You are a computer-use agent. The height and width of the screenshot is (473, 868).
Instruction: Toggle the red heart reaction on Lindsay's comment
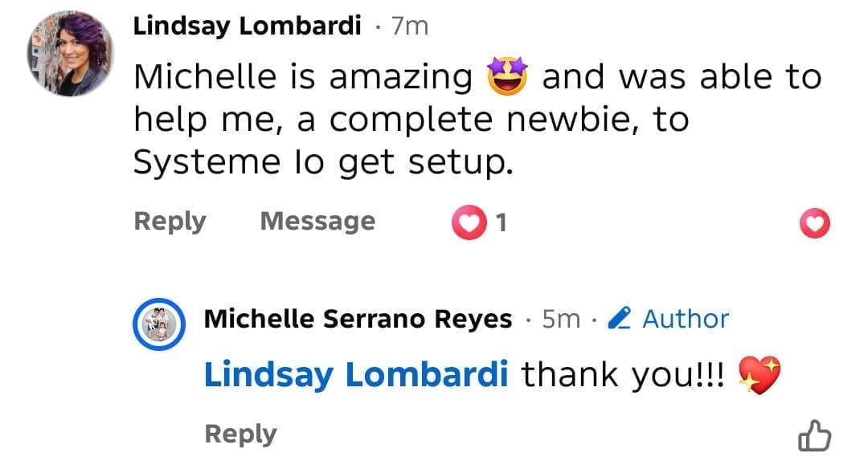click(x=814, y=223)
